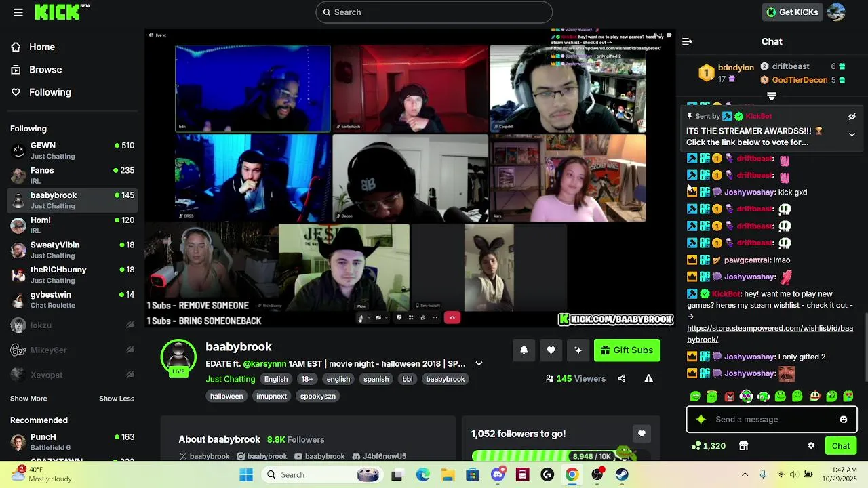Open the Steam wishlist link in chat
Image resolution: width=868 pixels, height=488 pixels.
770,333
